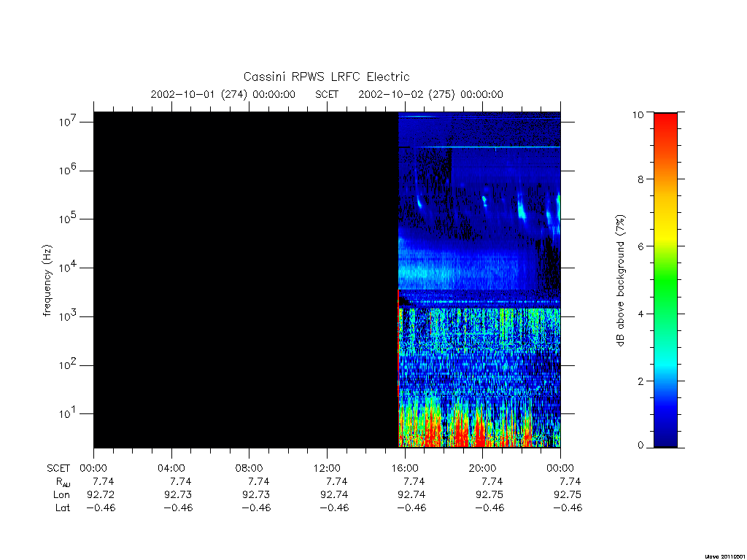The width and height of the screenshot is (747, 560).
Task: Click the colorbar tick label '6'
Action: click(640, 246)
